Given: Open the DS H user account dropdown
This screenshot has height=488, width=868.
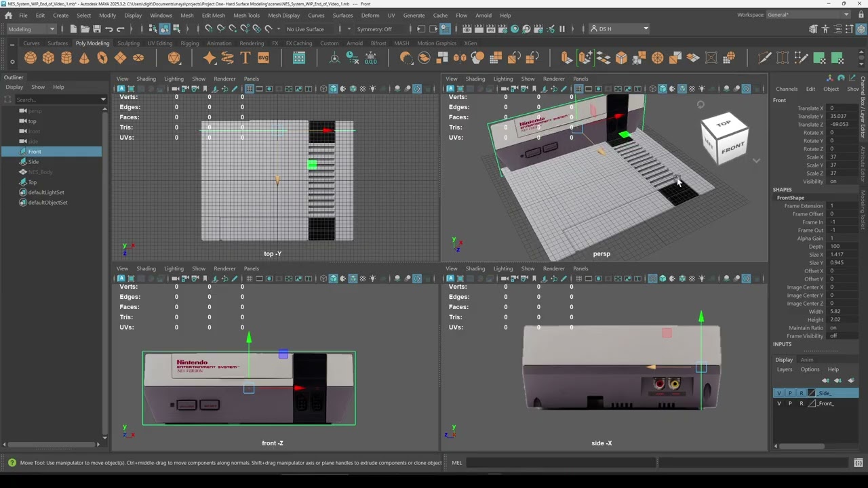Looking at the screenshot, I should tap(619, 29).
